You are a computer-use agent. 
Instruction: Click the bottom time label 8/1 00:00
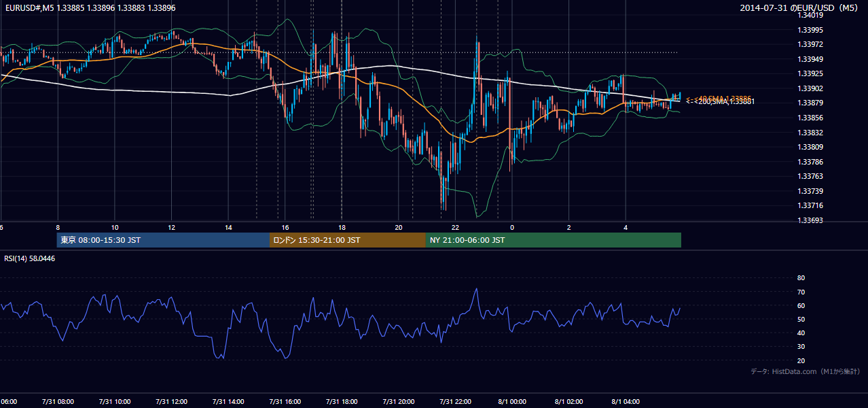point(512,402)
